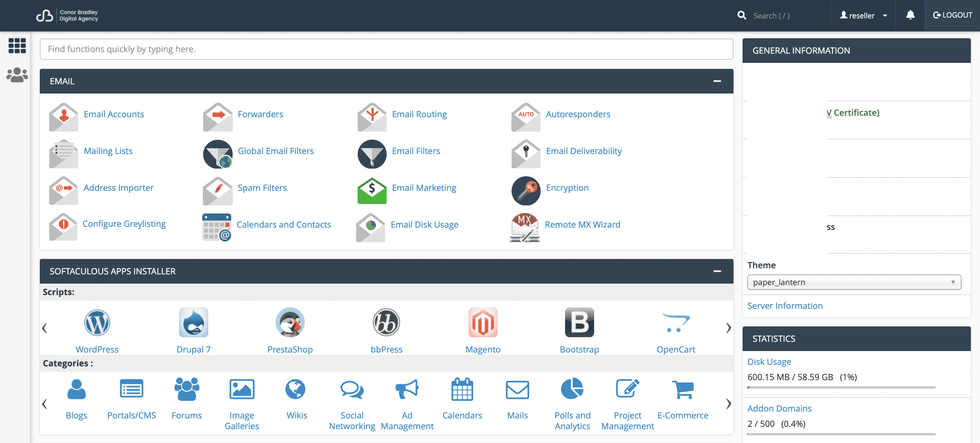Open the Addon Domains link
The width and height of the screenshot is (980, 443).
(x=779, y=409)
